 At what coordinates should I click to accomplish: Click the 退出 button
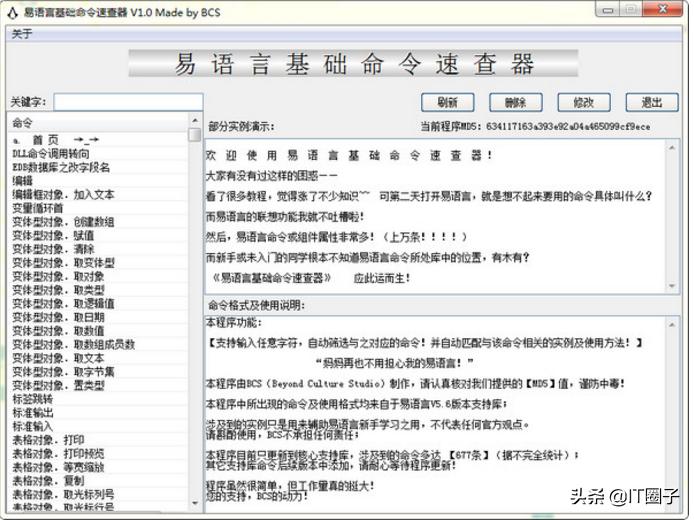(652, 102)
